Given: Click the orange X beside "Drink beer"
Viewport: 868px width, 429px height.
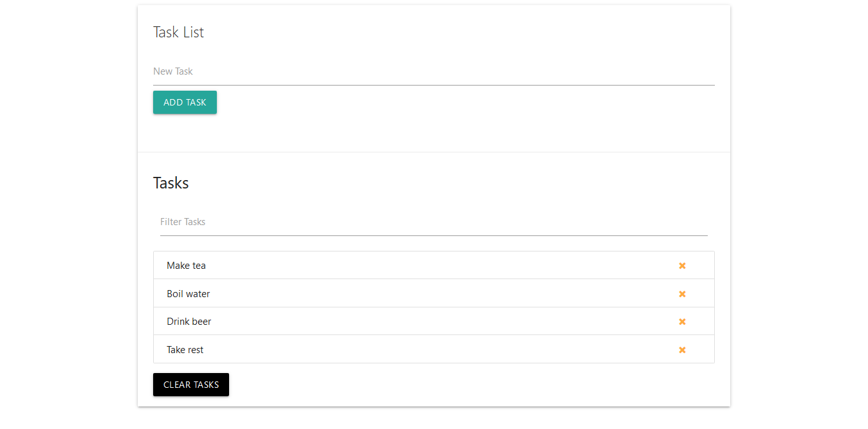Looking at the screenshot, I should pos(682,321).
